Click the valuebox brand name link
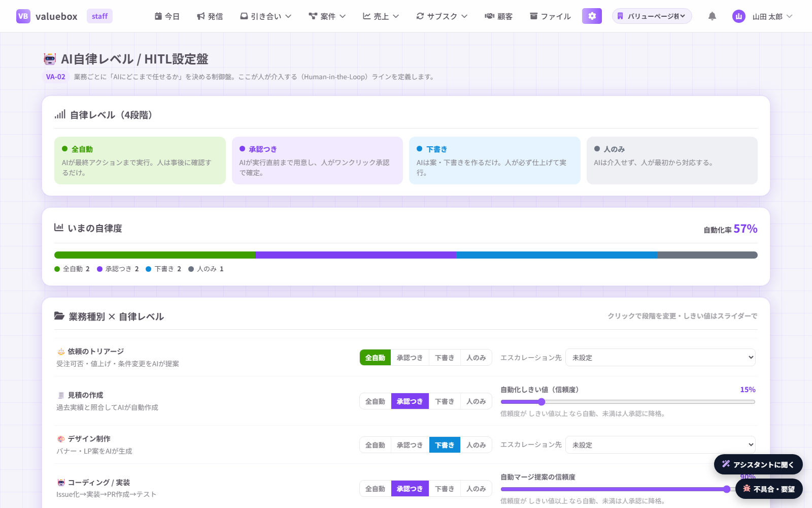The image size is (812, 508). [x=56, y=16]
